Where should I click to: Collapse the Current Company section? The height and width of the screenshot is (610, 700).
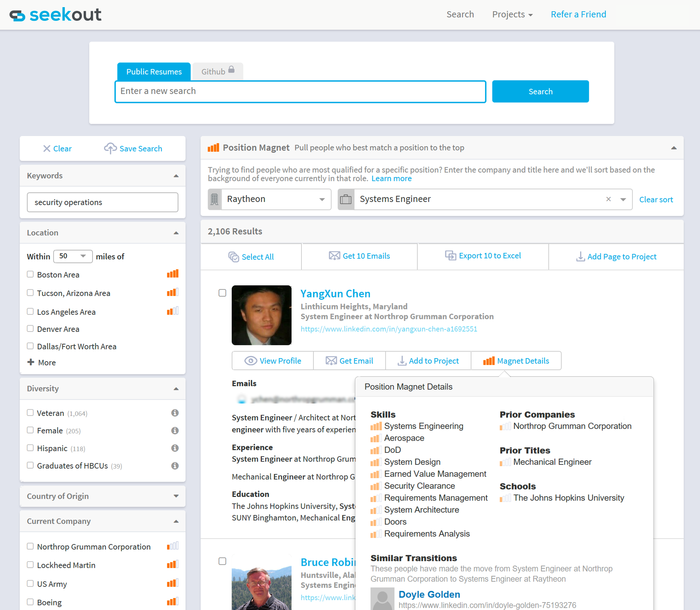[x=176, y=521]
